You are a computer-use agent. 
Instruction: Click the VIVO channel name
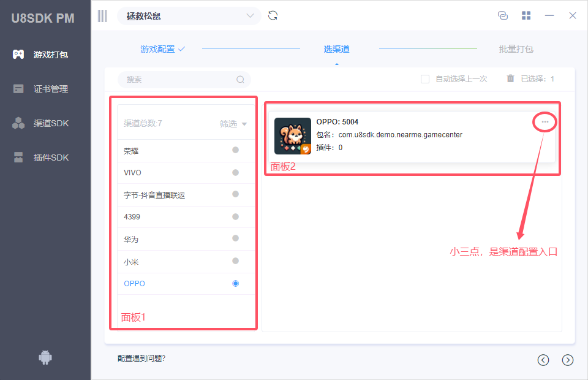[x=132, y=173]
